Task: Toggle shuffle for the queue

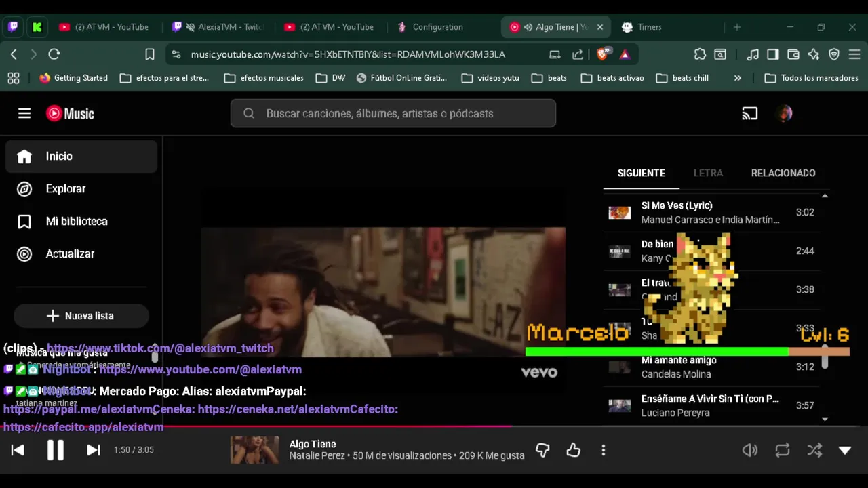Action: pyautogui.click(x=814, y=450)
